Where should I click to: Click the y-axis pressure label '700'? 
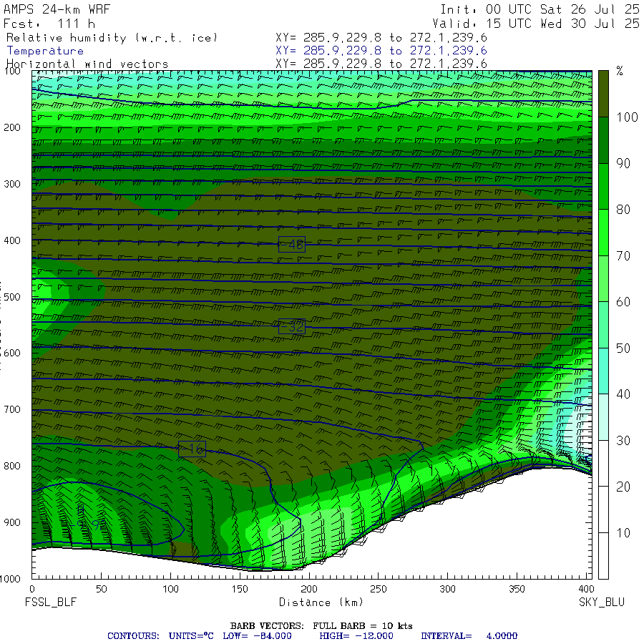pyautogui.click(x=12, y=409)
